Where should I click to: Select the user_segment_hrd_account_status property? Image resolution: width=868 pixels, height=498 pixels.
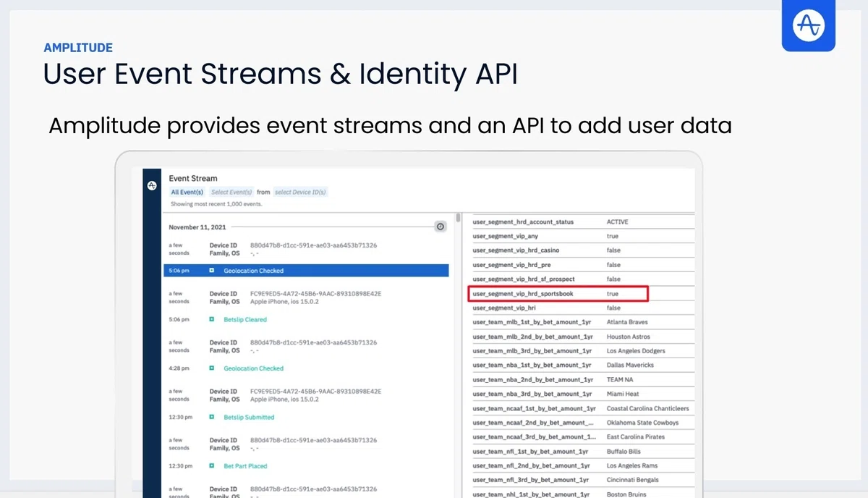point(523,221)
